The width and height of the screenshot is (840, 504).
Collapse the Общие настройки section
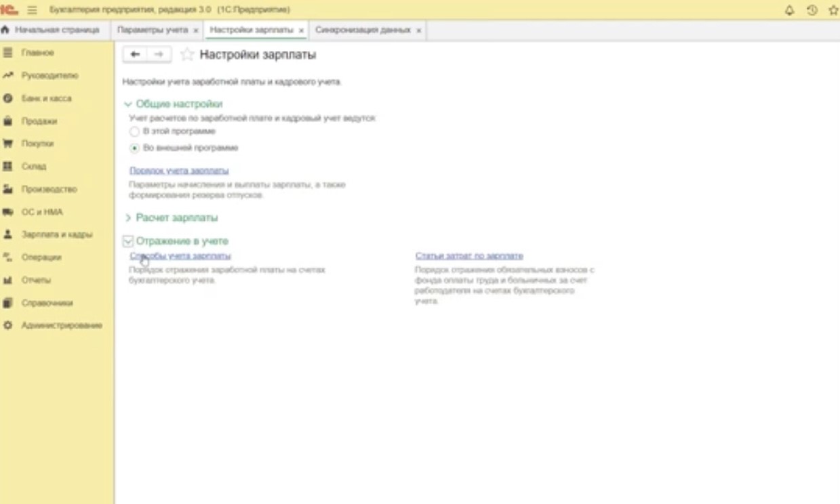(128, 104)
